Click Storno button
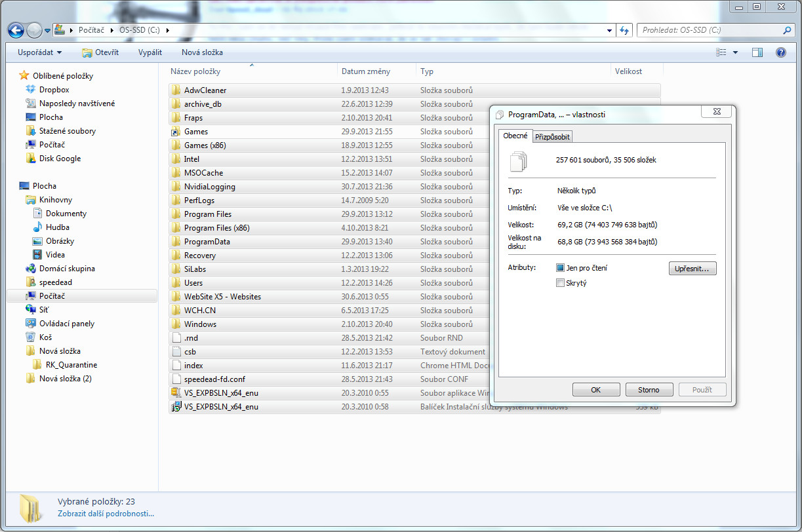This screenshot has height=532, width=802. [x=649, y=390]
